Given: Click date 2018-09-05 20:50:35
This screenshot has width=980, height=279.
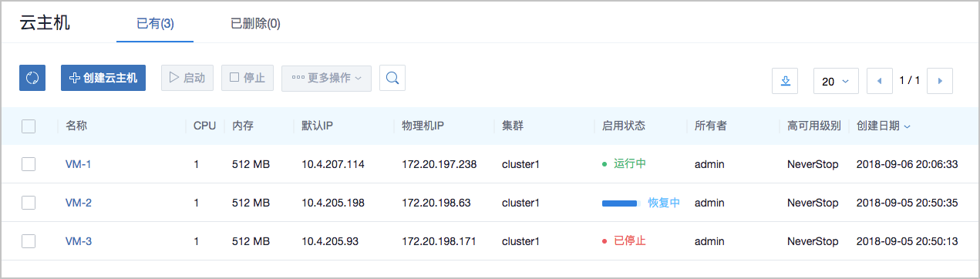Looking at the screenshot, I should click(x=908, y=203).
